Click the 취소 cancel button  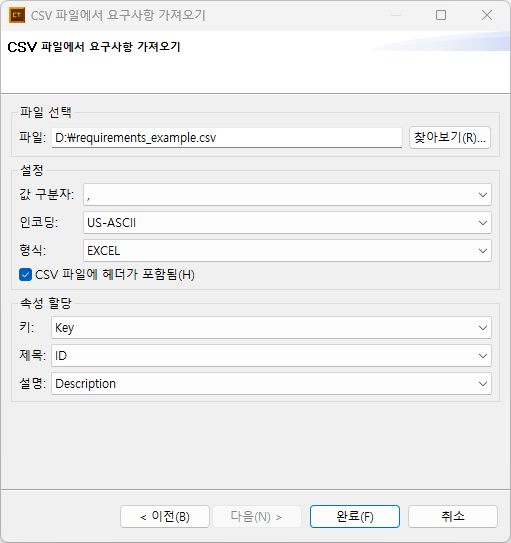click(x=453, y=516)
